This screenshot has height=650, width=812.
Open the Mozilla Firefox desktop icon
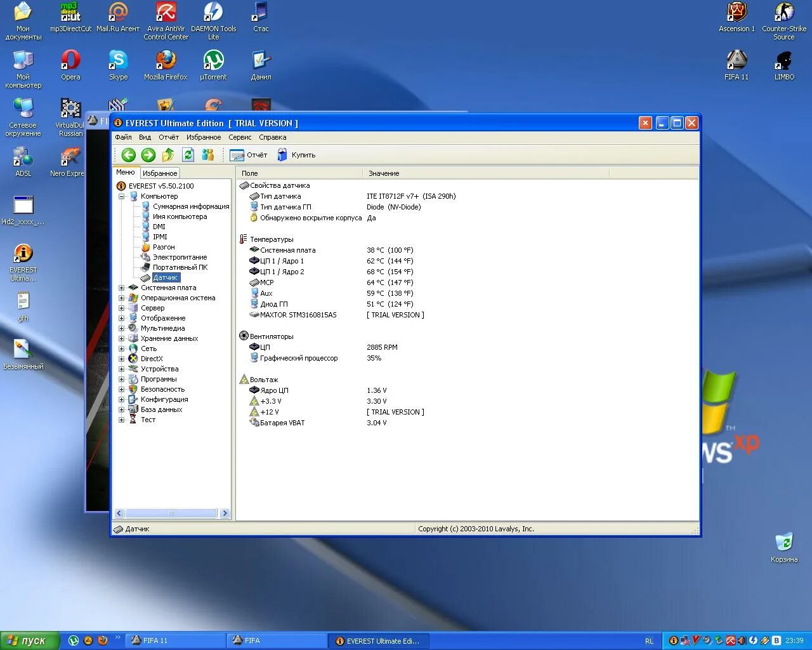click(x=166, y=65)
